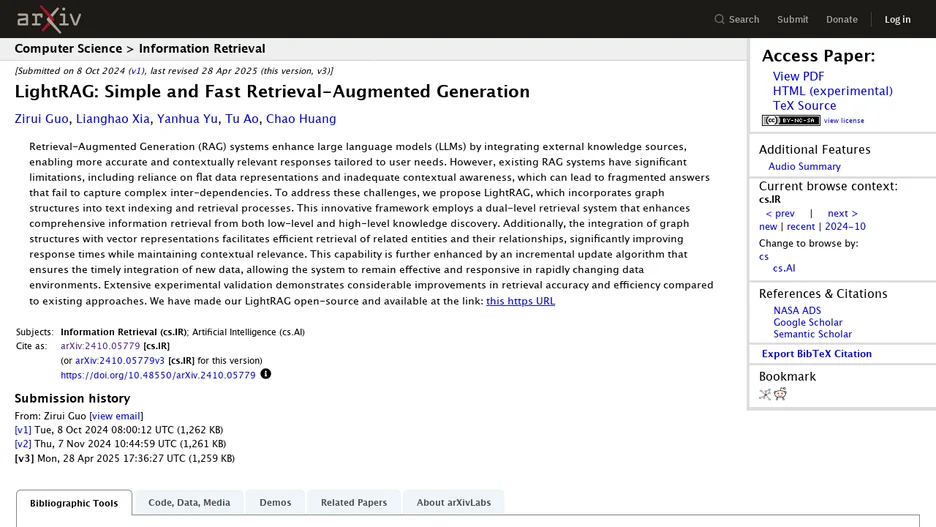The height and width of the screenshot is (527, 936).
Task: Click Log in
Action: 897,19
